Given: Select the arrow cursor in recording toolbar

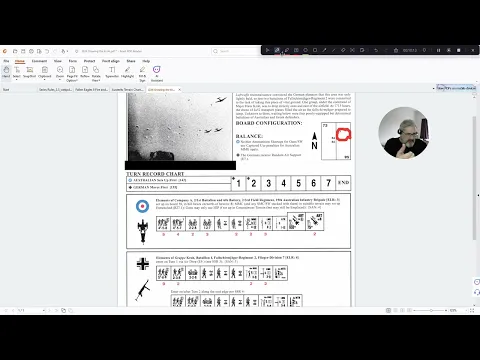Looking at the screenshot, I should pyautogui.click(x=267, y=50).
